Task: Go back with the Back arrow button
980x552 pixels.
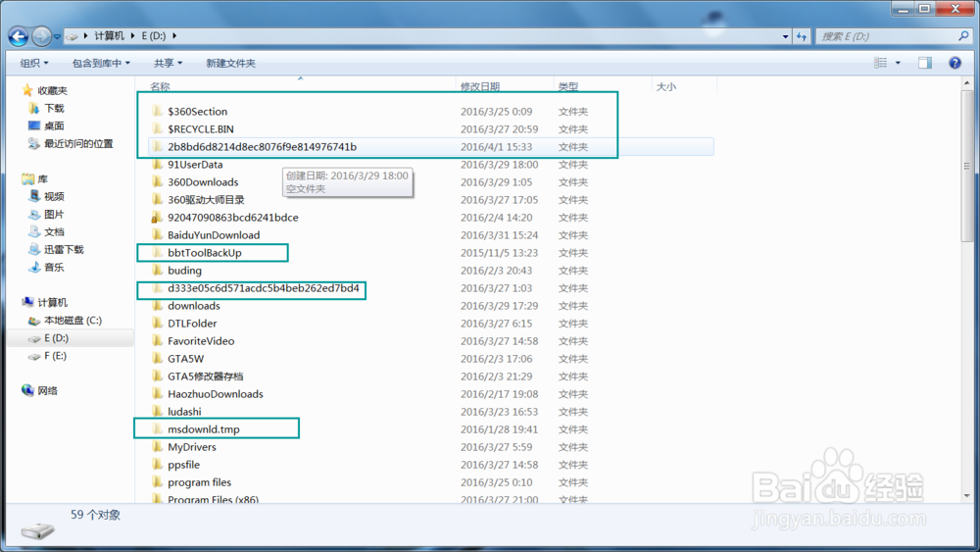Action: [18, 36]
